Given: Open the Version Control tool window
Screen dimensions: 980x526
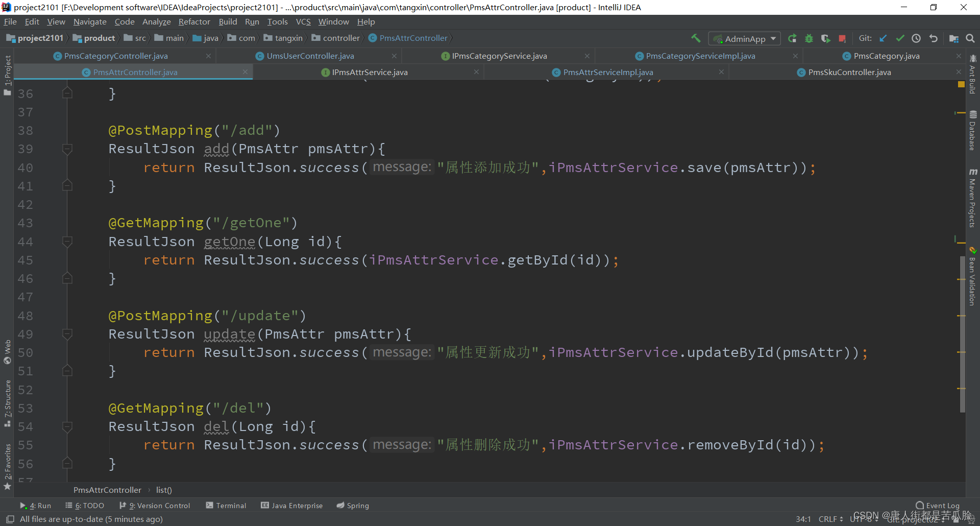Looking at the screenshot, I should click(x=155, y=506).
